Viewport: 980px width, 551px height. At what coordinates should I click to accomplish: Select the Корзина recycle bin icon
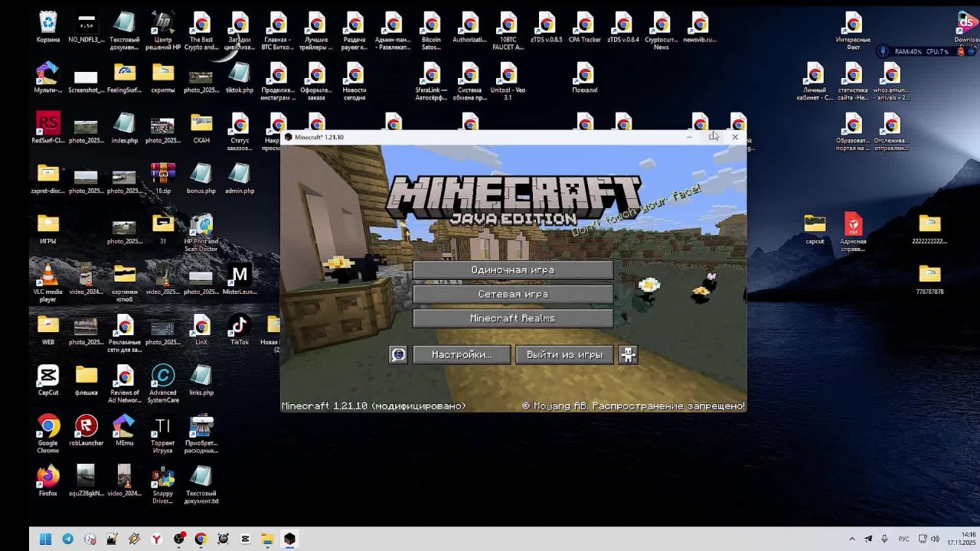(48, 24)
